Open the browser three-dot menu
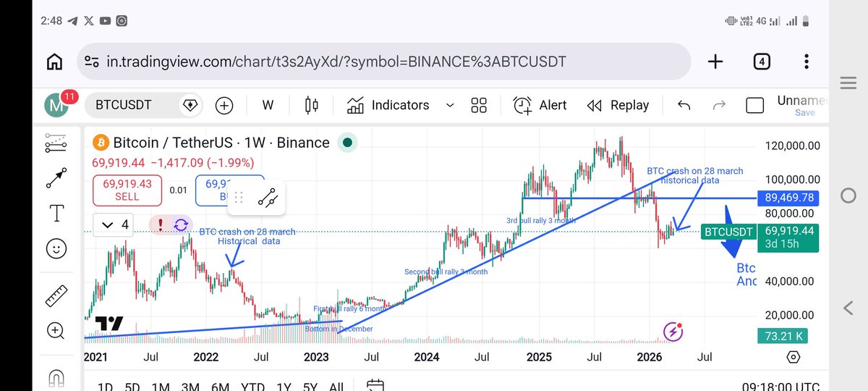The image size is (868, 391). click(806, 62)
